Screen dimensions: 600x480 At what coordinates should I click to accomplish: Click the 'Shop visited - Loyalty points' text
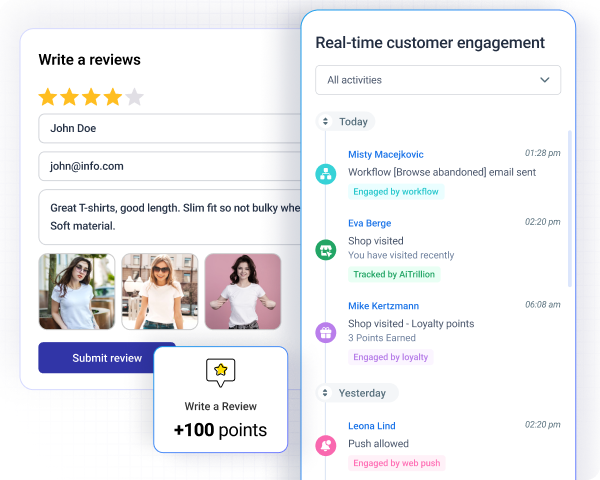[411, 323]
